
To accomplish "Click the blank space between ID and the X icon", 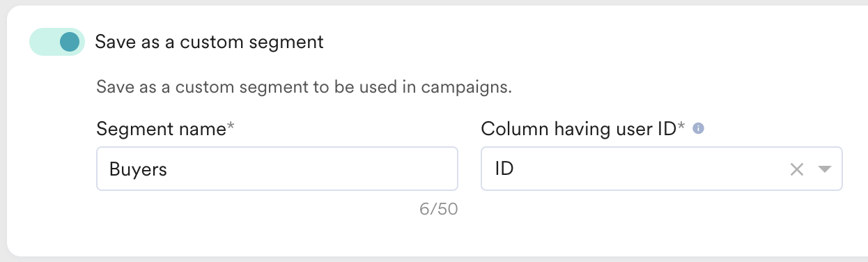I will coord(648,169).
